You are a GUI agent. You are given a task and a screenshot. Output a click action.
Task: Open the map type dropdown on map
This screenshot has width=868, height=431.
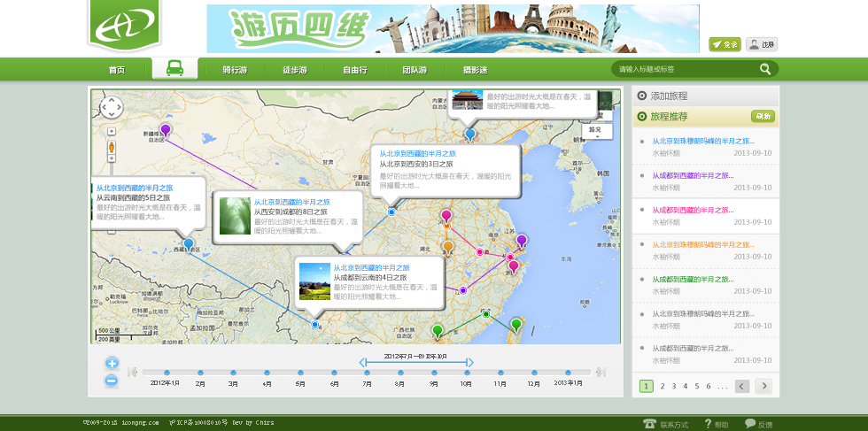(597, 131)
